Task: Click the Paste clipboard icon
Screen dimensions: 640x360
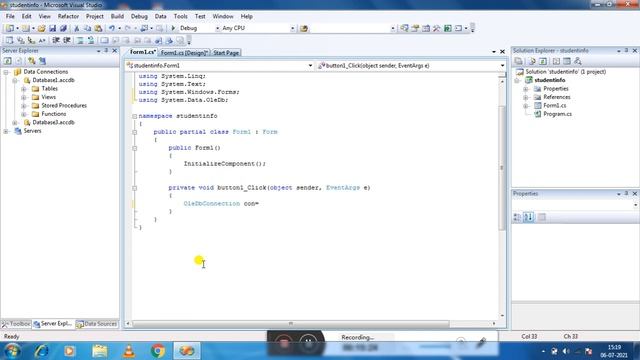Action: tap(98, 28)
